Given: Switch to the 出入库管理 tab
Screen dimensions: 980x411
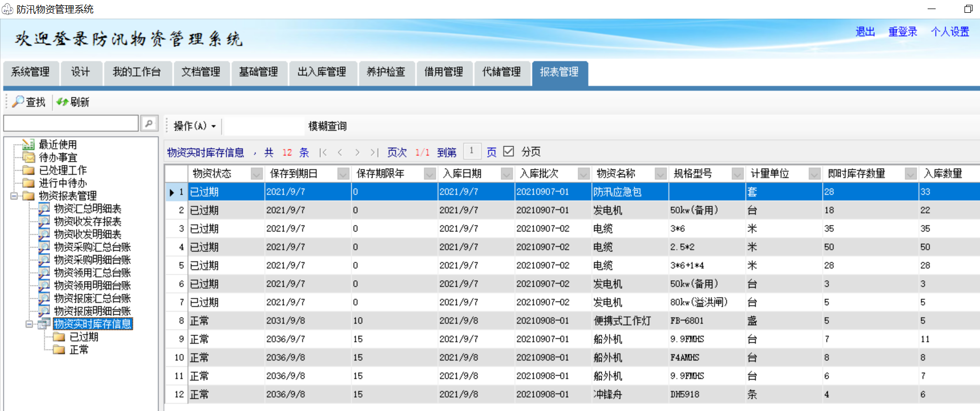Looking at the screenshot, I should tap(322, 72).
